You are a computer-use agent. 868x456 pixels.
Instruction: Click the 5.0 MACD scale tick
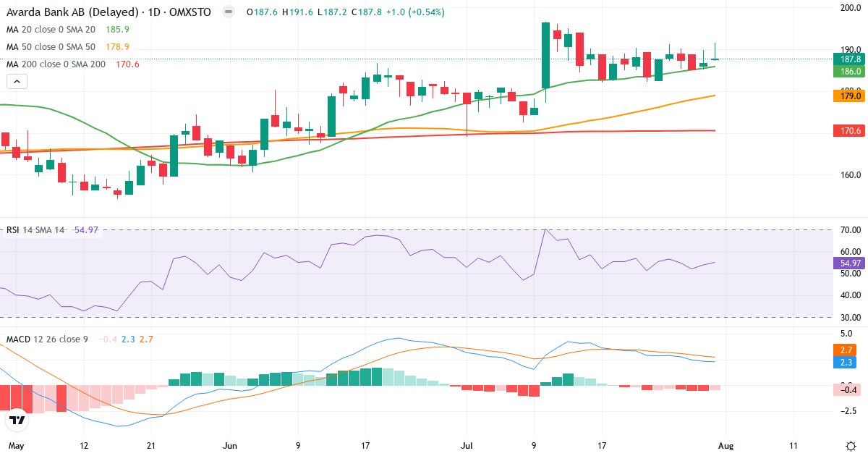tap(846, 333)
